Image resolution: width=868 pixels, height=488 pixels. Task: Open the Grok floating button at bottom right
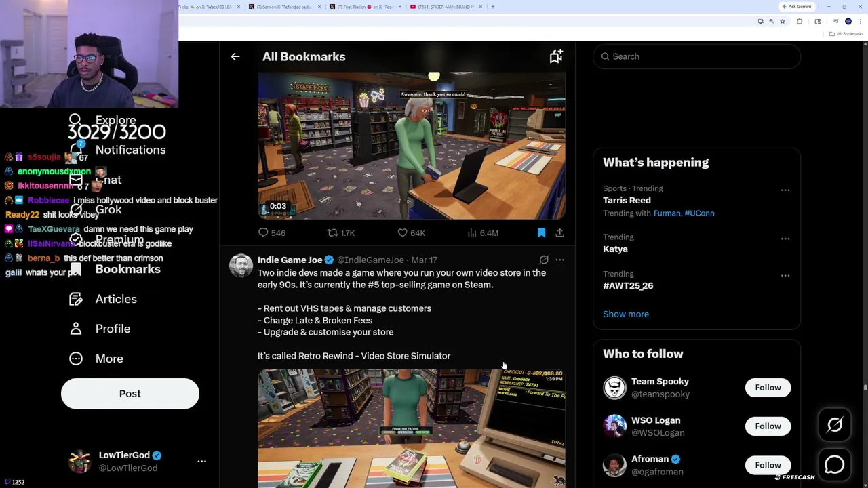pos(835,425)
